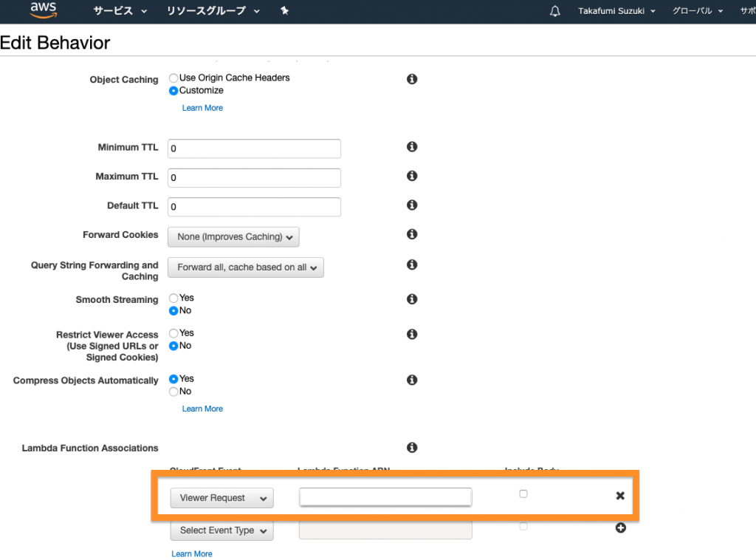This screenshot has width=756, height=560.
Task: Click the pin shortcut icon in navbar
Action: 284,11
